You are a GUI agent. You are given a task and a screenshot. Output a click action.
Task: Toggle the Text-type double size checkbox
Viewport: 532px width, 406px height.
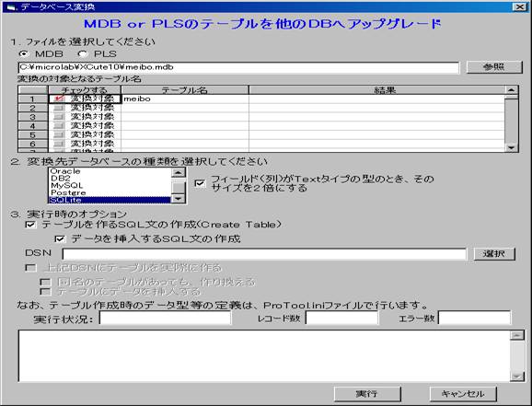[x=200, y=183]
